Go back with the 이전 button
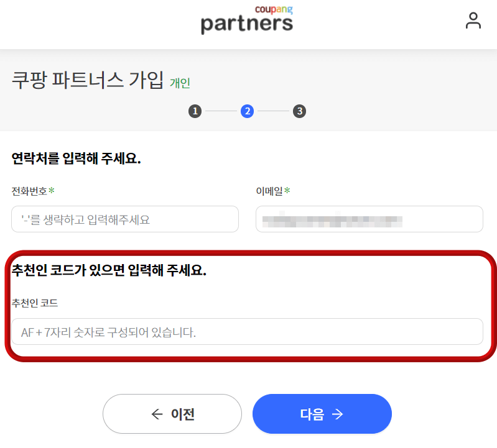This screenshot has width=497, height=448. click(x=172, y=414)
